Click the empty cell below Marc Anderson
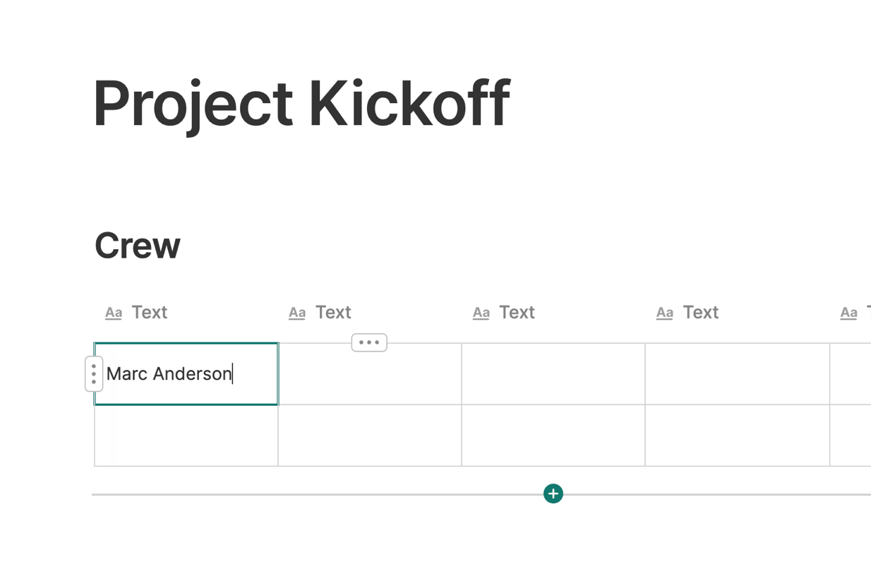 (186, 436)
